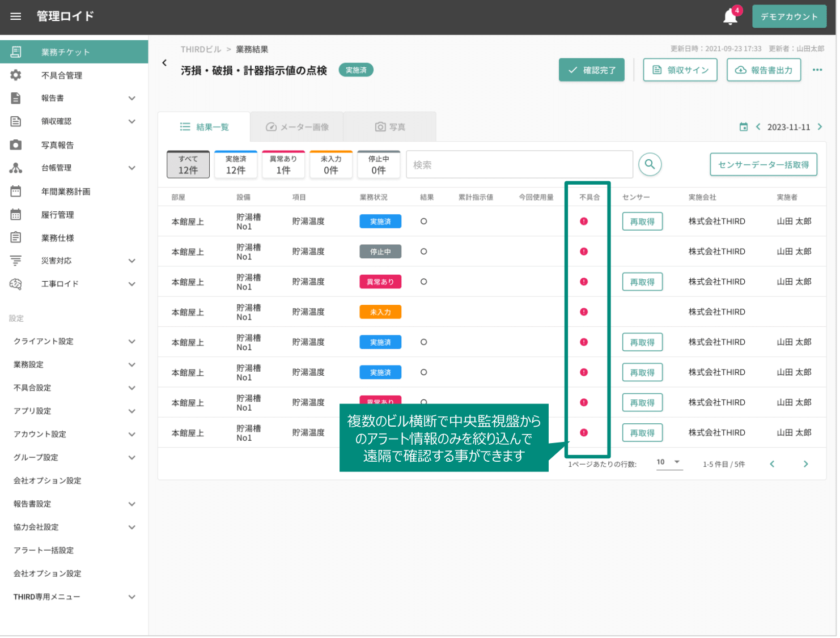This screenshot has width=840, height=638.
Task: Click THIRDビル breadcrumb link
Action: coord(201,49)
